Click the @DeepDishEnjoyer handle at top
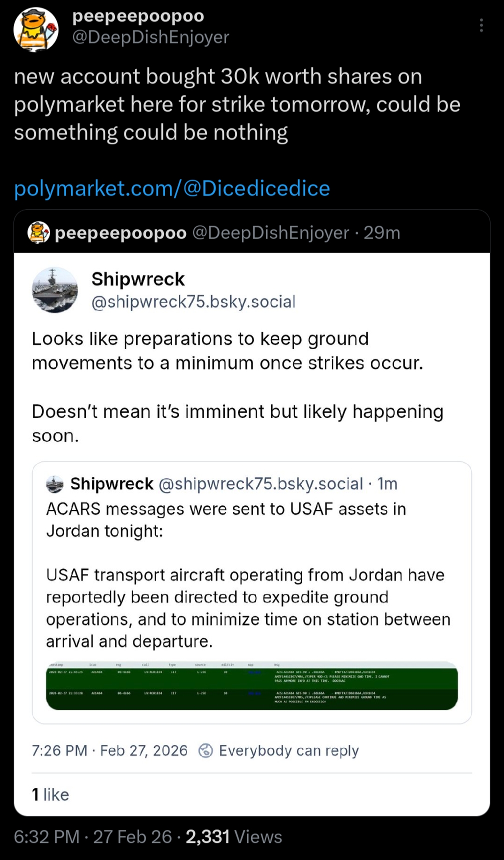 (150, 38)
